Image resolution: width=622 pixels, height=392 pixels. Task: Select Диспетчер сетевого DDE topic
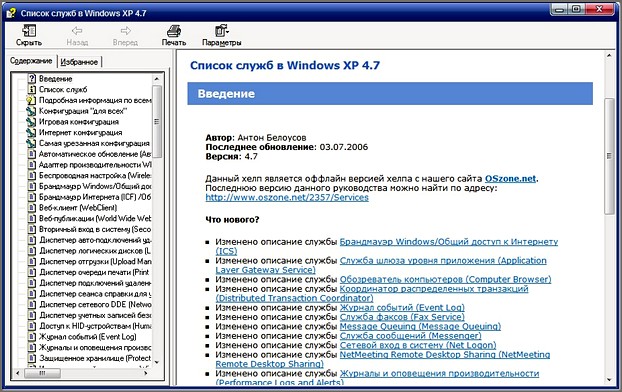[95, 304]
